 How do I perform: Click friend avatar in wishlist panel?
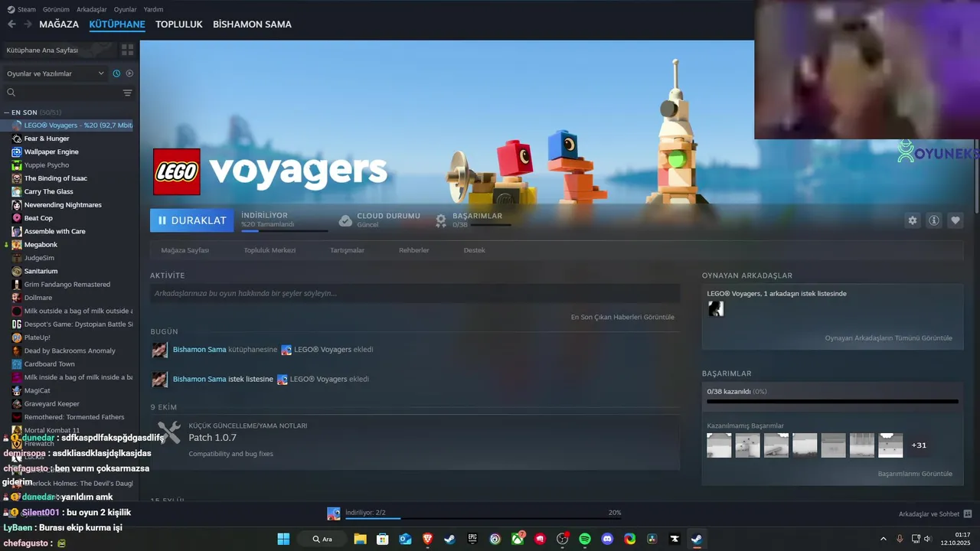click(x=716, y=308)
